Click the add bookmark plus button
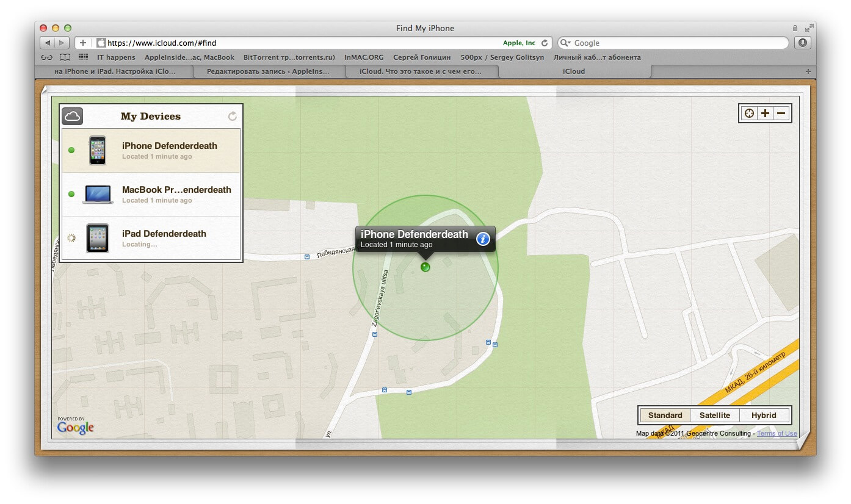The width and height of the screenshot is (851, 504). point(83,43)
